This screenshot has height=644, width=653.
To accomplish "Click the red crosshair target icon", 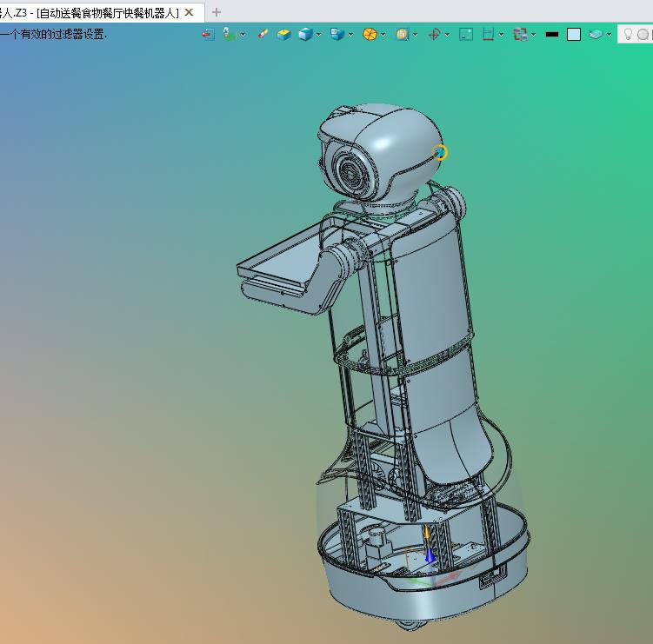I will coord(434,34).
